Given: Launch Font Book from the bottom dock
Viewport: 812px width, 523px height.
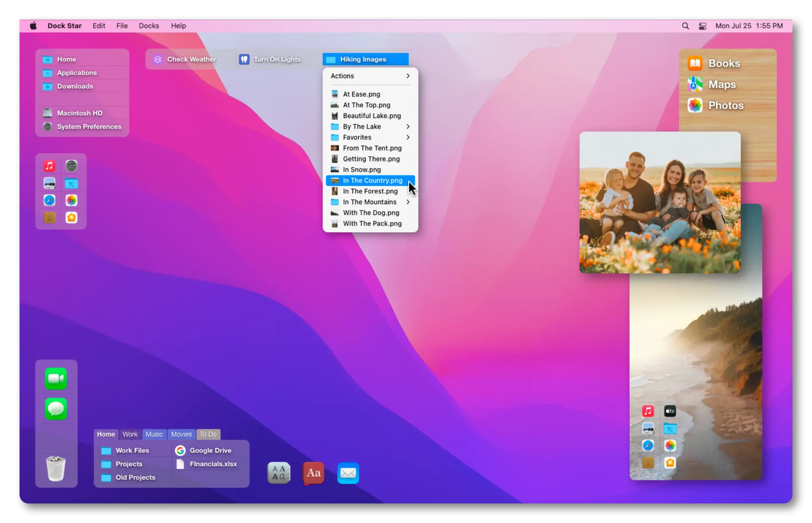Looking at the screenshot, I should pos(279,473).
